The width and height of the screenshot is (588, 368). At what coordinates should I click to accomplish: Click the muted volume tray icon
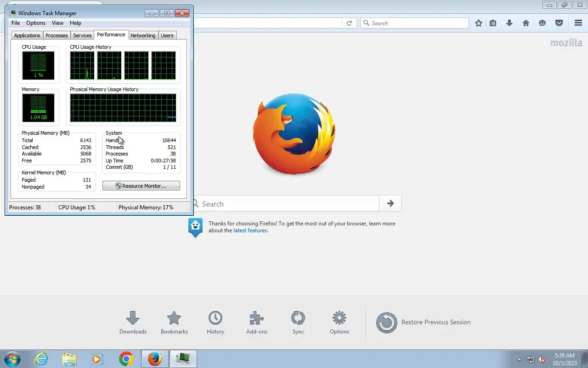coord(542,360)
